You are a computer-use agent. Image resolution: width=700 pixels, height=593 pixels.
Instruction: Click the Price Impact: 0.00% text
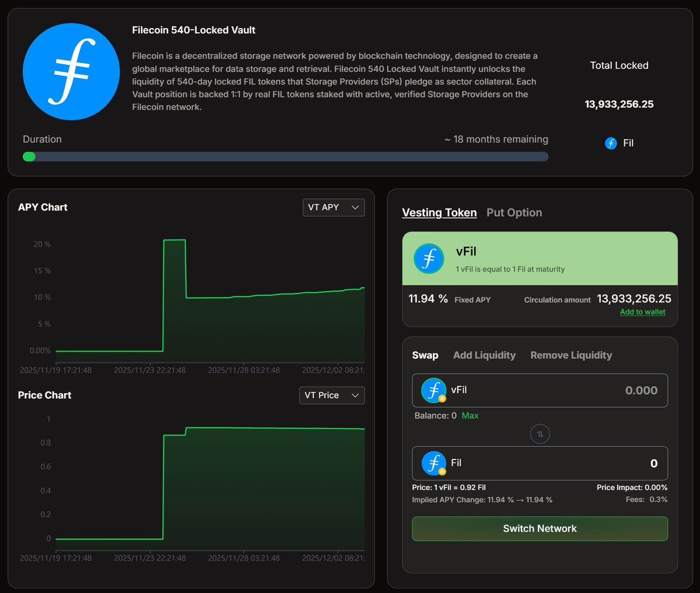coord(632,487)
